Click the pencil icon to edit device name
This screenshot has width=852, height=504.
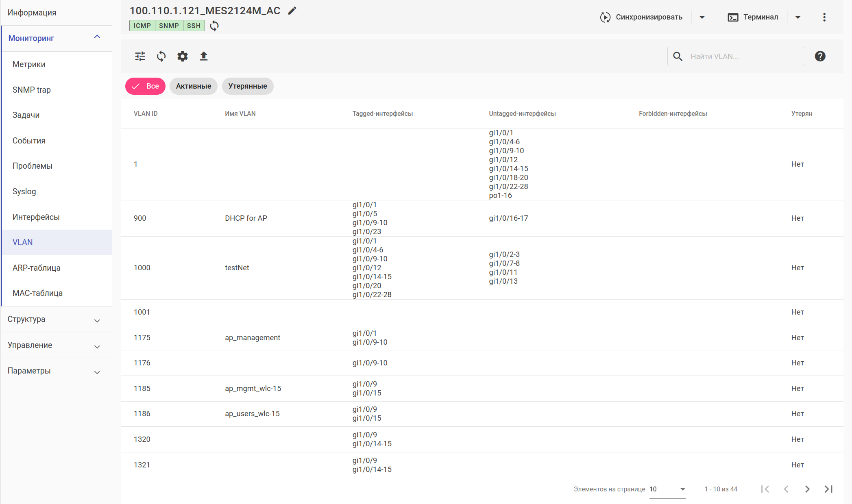tap(292, 11)
